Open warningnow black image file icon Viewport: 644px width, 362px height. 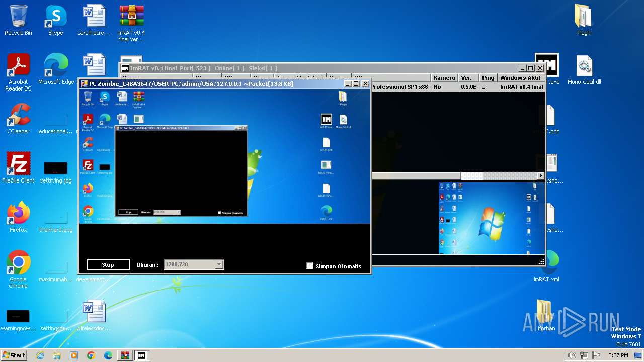tap(18, 320)
